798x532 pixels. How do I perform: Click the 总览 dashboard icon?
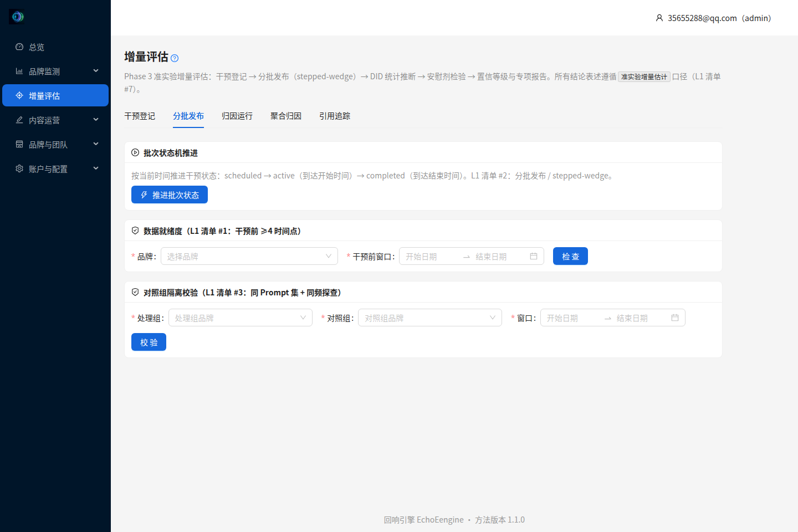[19, 47]
